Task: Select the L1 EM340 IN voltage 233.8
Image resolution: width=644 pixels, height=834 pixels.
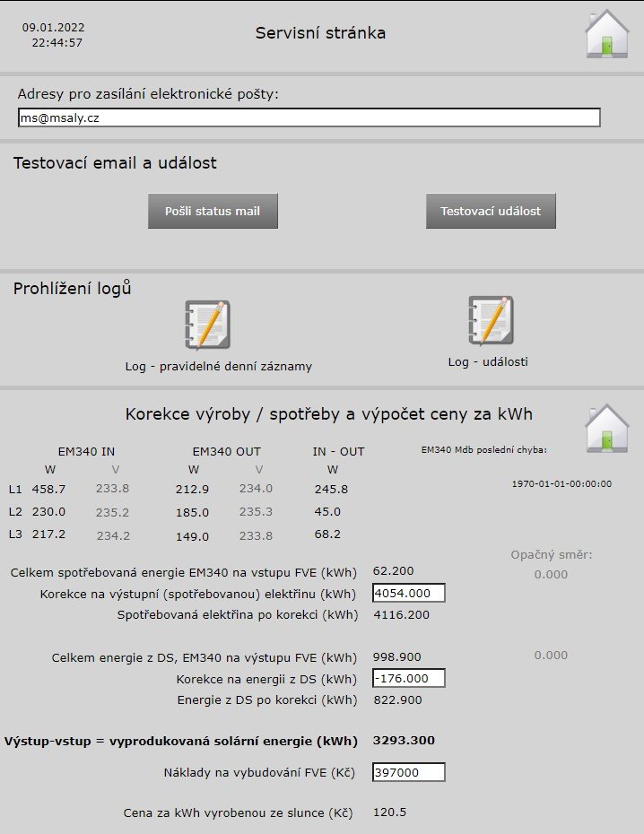Action: click(112, 488)
